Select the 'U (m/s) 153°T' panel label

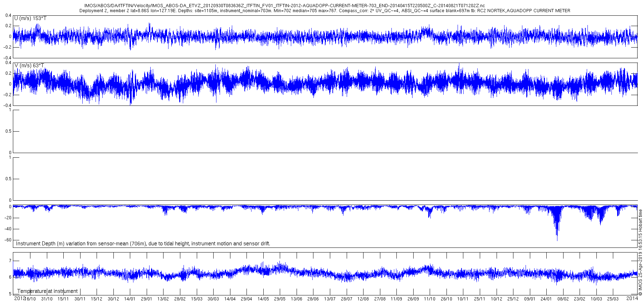[30, 18]
